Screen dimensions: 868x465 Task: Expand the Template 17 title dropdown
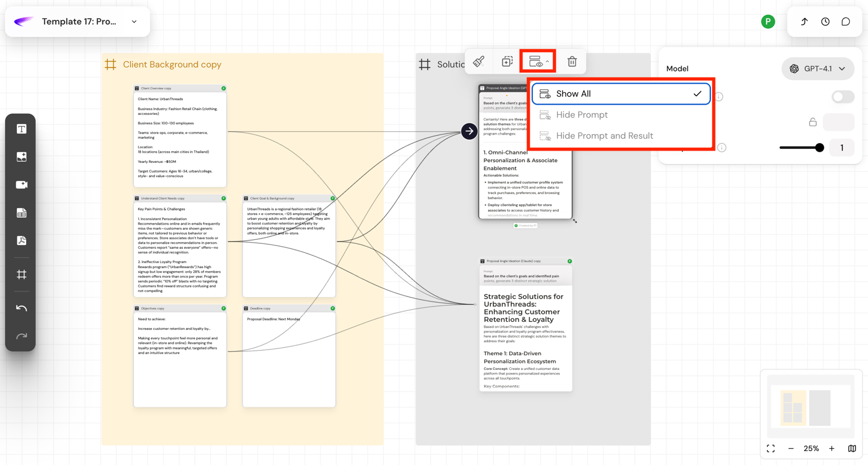coord(134,21)
